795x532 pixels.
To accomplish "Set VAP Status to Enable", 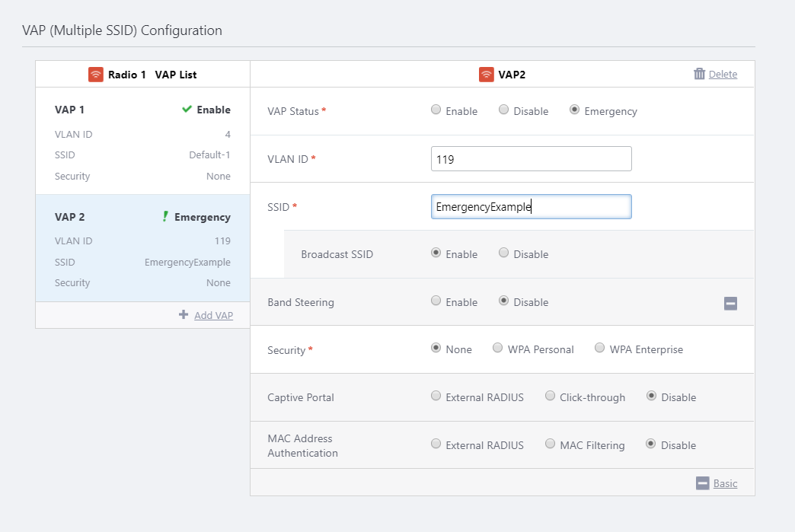I will coord(436,110).
